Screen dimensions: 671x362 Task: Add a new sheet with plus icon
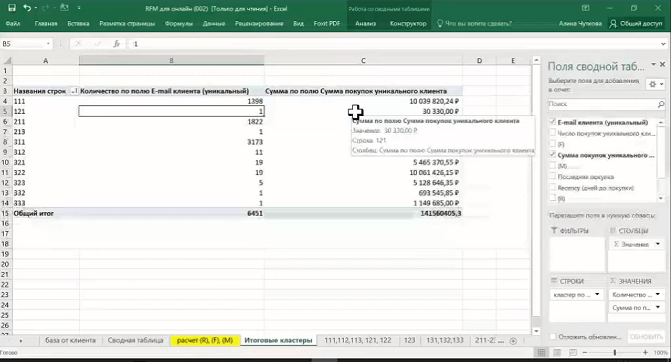513,341
